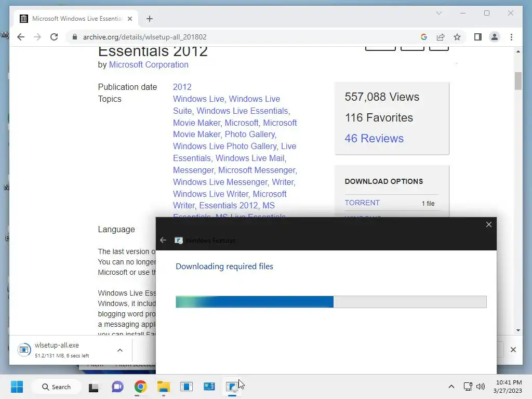Go back in Chrome browser history

click(x=21, y=37)
